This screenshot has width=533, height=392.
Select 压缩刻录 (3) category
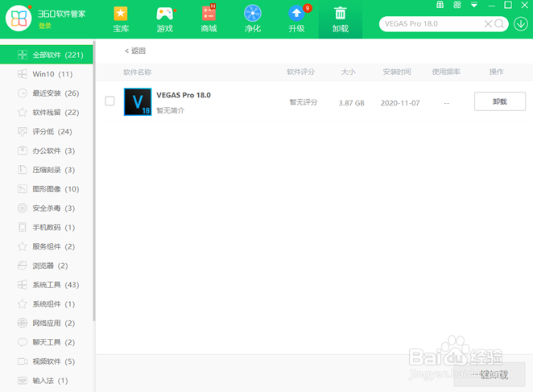46,170
